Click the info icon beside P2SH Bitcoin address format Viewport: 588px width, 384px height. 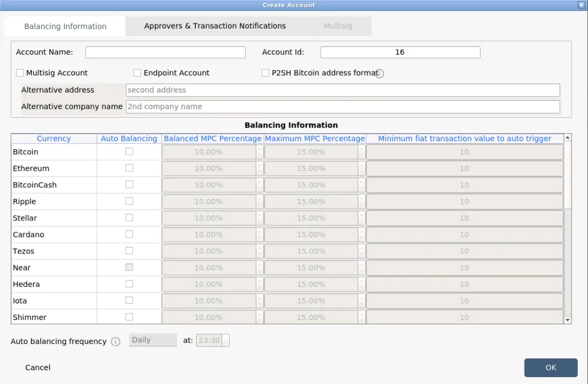[379, 74]
